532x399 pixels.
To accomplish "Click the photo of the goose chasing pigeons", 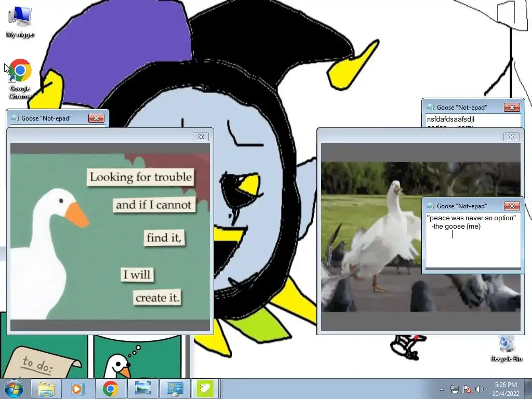I will tap(421, 236).
